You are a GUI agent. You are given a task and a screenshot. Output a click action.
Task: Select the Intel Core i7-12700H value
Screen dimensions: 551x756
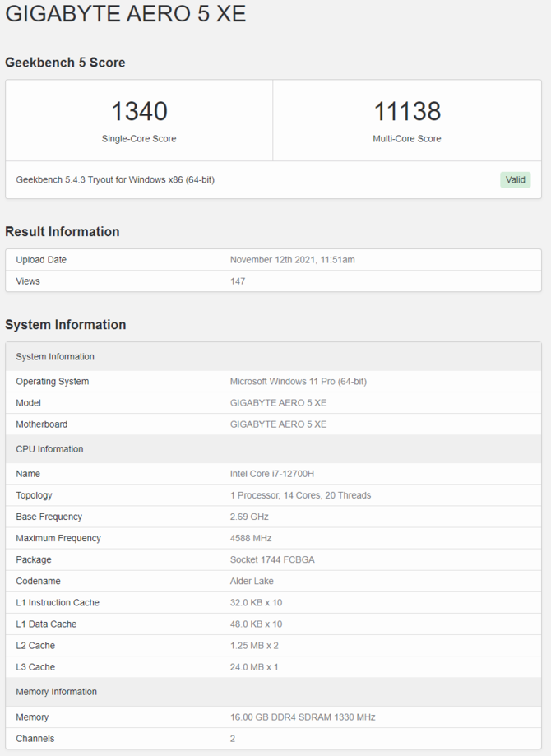pos(272,474)
